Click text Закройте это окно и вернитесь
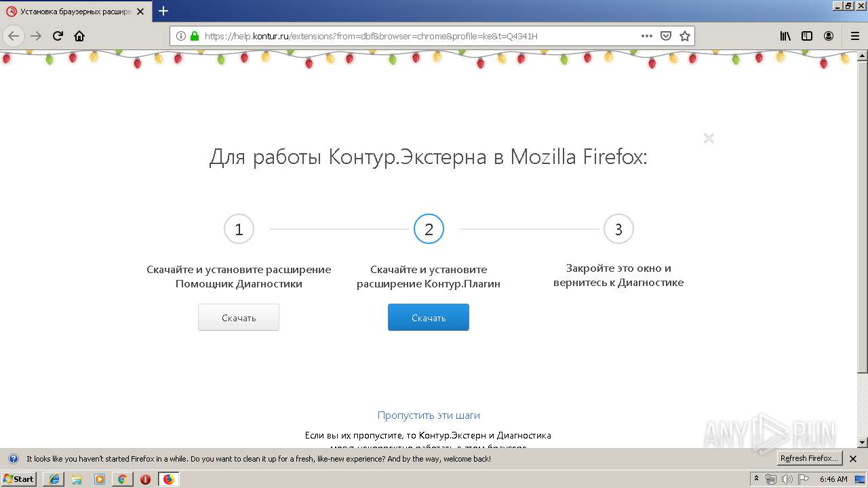 [618, 275]
